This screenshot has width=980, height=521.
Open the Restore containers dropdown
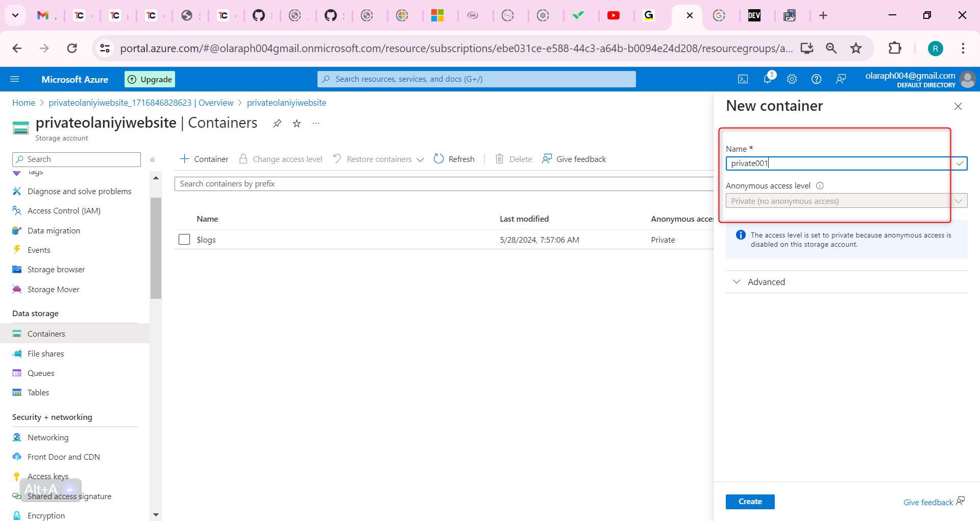378,159
